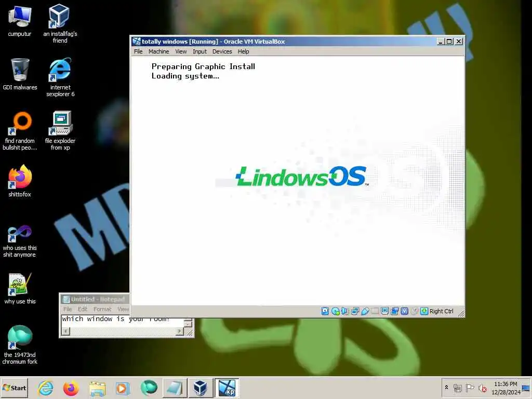
Task: Click the audio speaker icon in VirtualBox status bar
Action: (x=345, y=311)
